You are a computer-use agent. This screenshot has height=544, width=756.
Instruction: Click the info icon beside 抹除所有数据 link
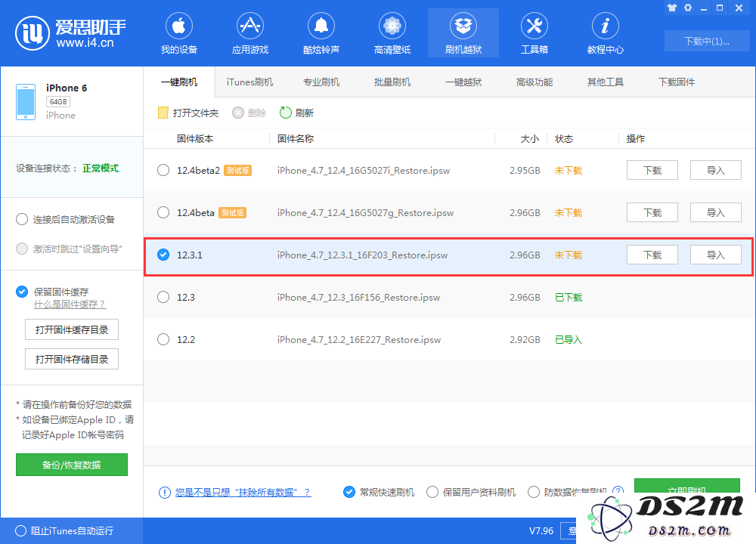(x=164, y=493)
